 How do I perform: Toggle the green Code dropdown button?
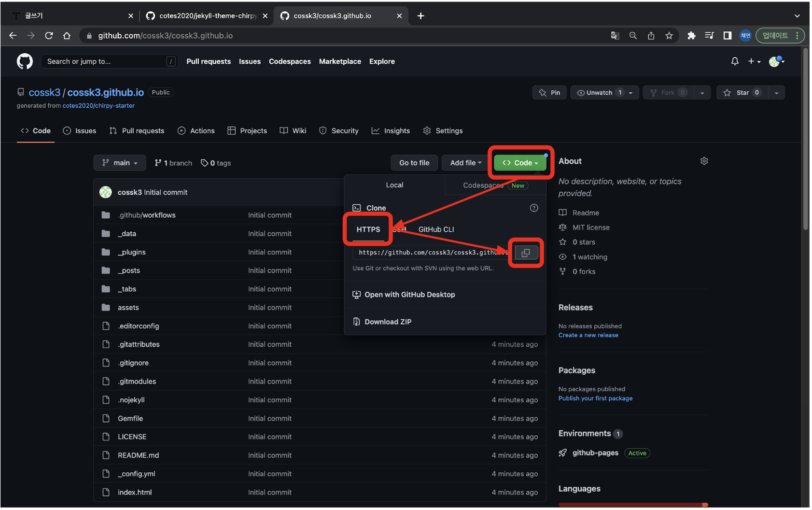point(520,163)
